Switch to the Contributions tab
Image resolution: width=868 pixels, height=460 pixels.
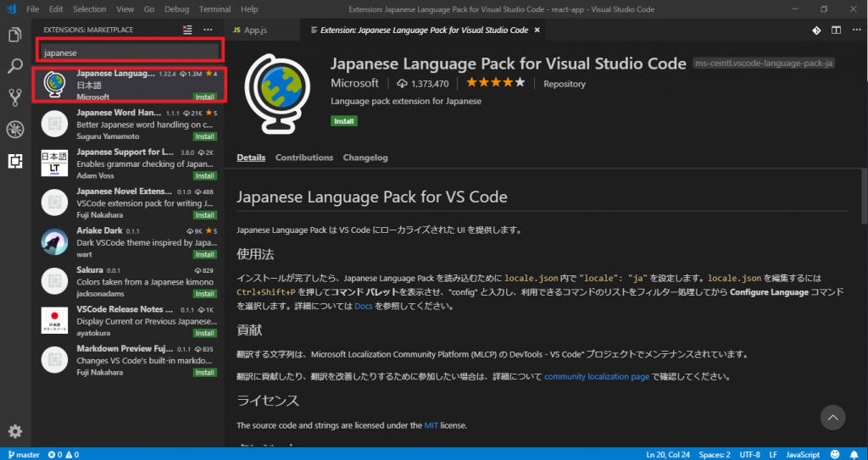click(x=304, y=158)
